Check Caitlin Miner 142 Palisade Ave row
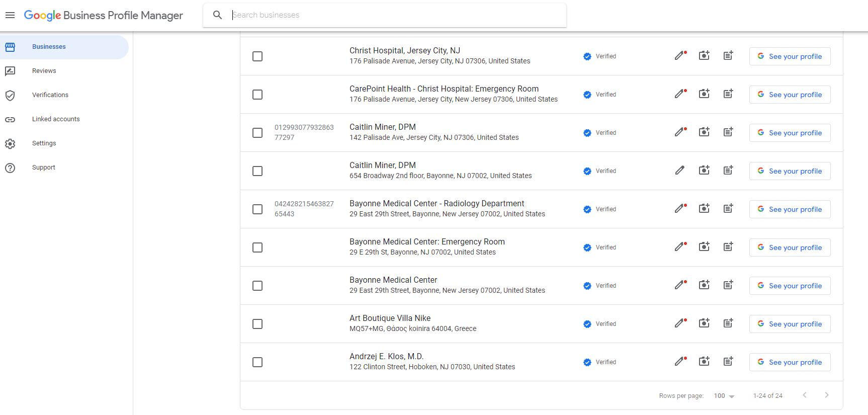This screenshot has width=868, height=415. [257, 133]
